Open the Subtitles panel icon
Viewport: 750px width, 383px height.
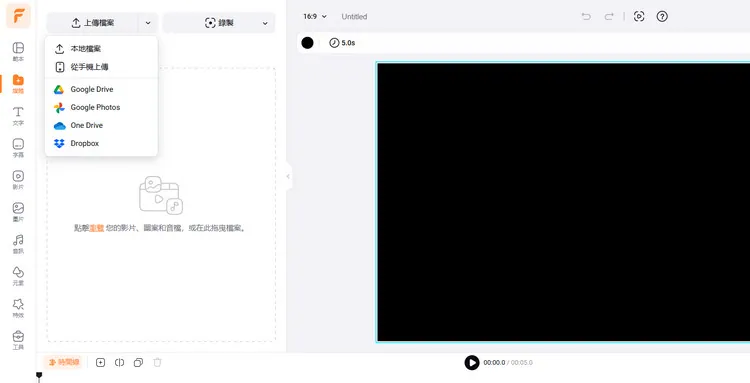coord(18,148)
